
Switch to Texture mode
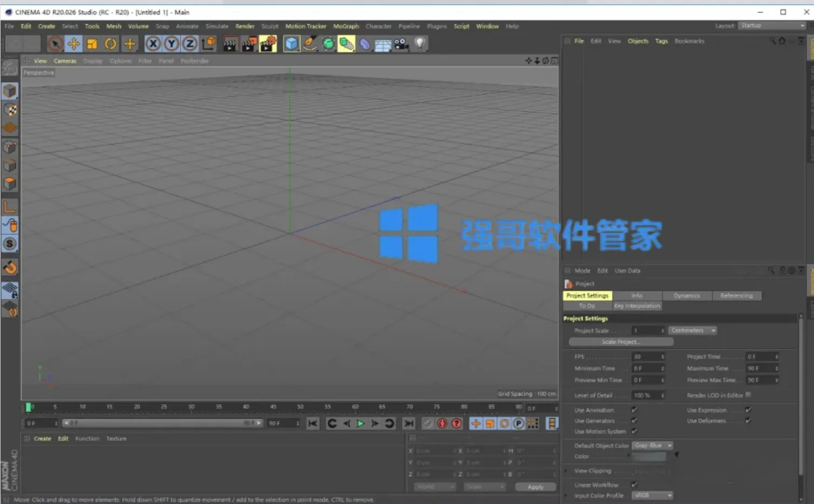[10, 110]
